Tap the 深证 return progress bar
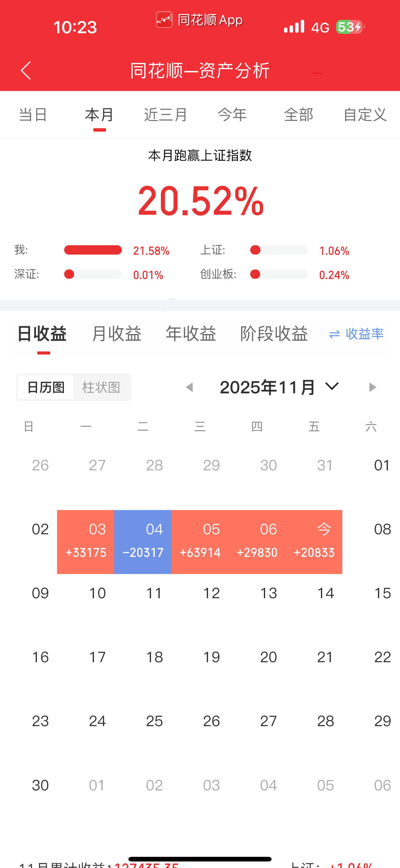Screen dimensions: 400x868 [93, 274]
